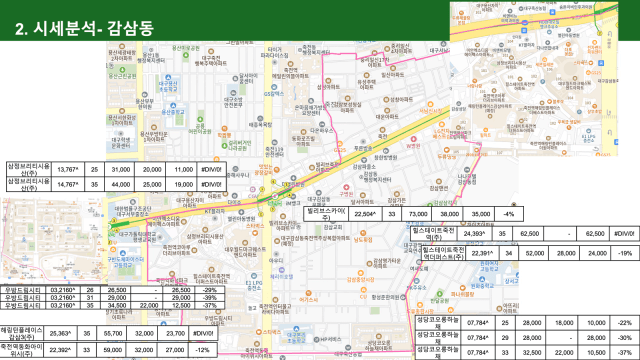Click the E1 LPG 충전소 marker
This screenshot has width=640, height=360.
coord(253,276)
